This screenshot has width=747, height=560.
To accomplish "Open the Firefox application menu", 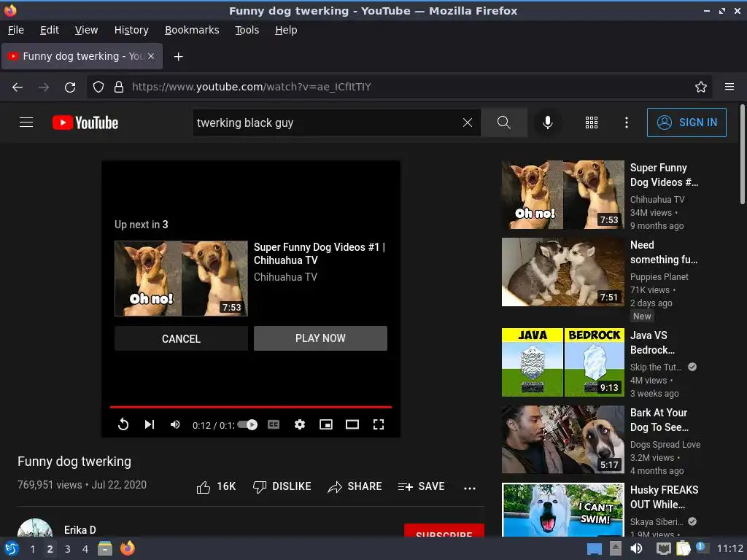I will (x=729, y=87).
